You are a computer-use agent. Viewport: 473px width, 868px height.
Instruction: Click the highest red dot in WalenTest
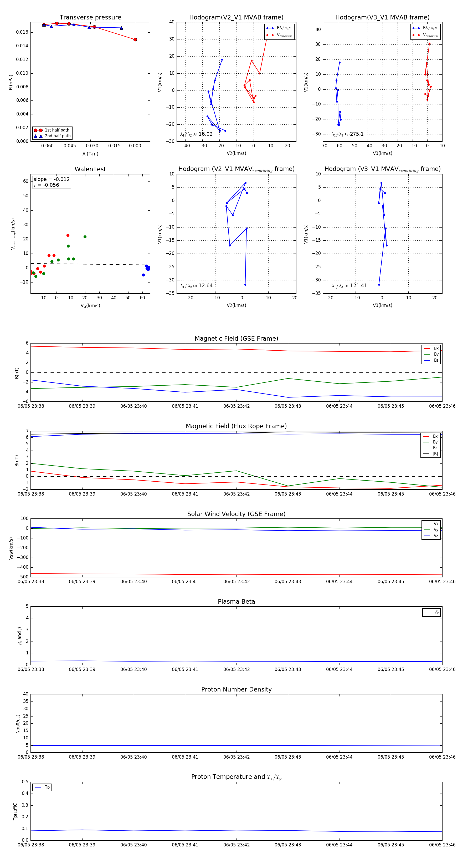(x=68, y=235)
